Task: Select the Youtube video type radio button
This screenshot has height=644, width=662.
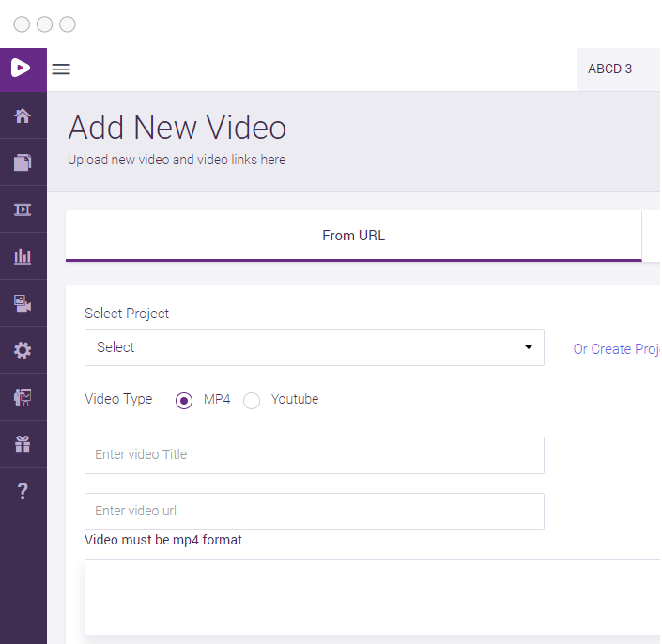Action: coord(252,401)
